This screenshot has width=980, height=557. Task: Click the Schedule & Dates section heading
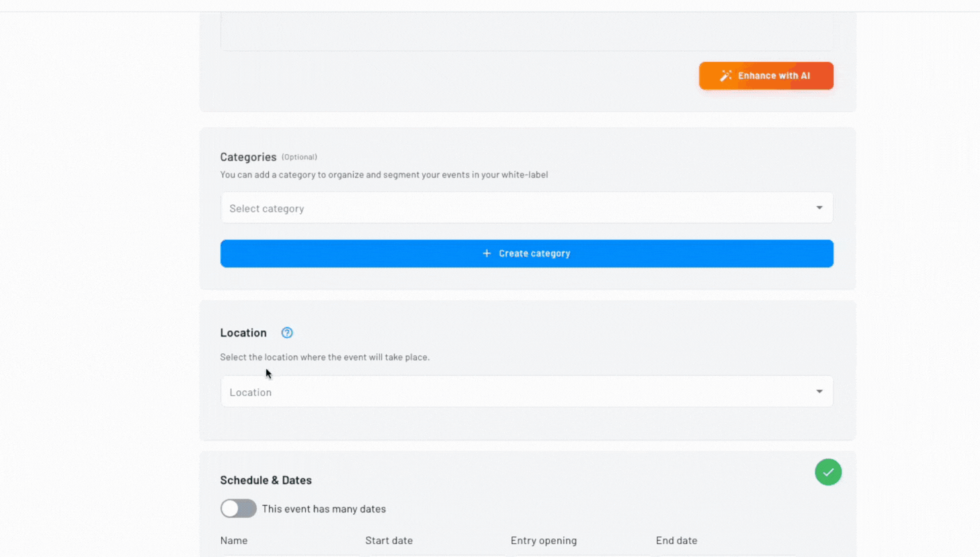[x=266, y=480]
